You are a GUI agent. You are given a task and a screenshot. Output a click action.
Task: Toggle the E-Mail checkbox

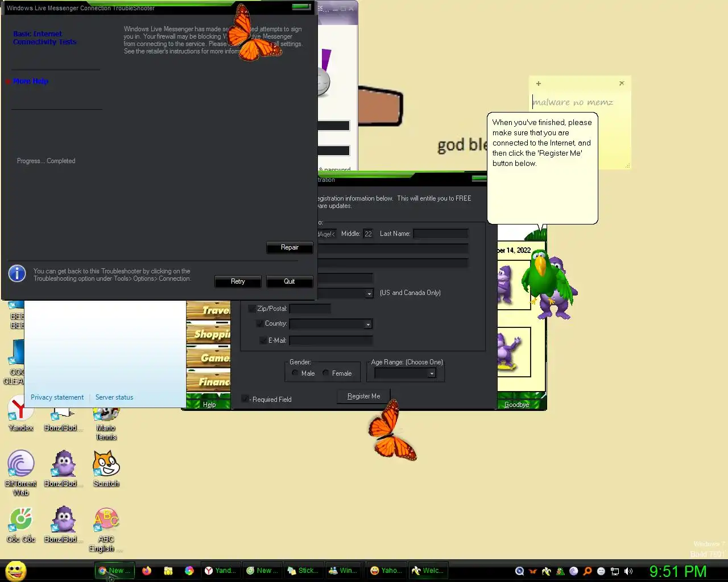pos(263,340)
